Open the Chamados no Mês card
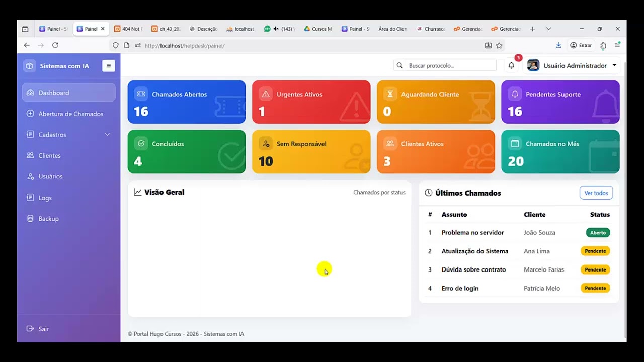The image size is (644, 362). [x=560, y=152]
